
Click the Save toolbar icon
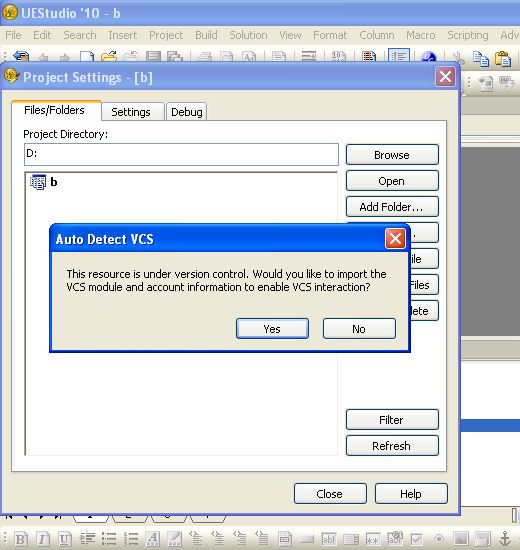click(x=153, y=56)
